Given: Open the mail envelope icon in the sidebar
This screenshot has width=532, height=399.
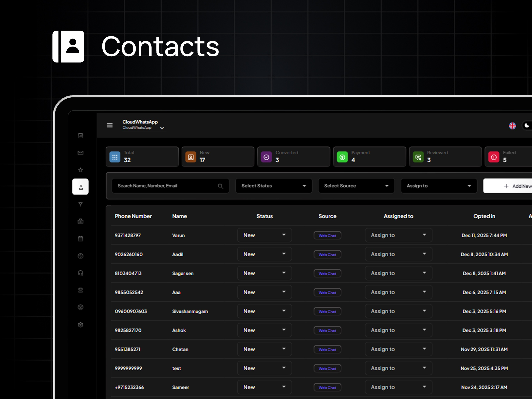Looking at the screenshot, I should [81, 153].
